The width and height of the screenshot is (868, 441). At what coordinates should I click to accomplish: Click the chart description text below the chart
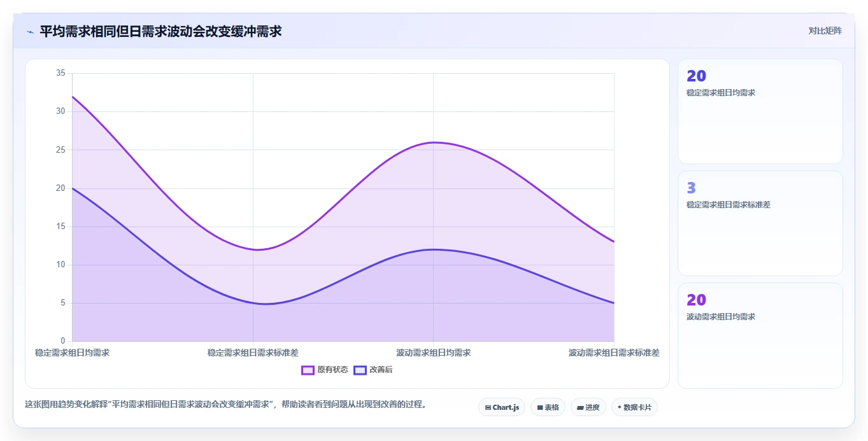click(x=225, y=404)
